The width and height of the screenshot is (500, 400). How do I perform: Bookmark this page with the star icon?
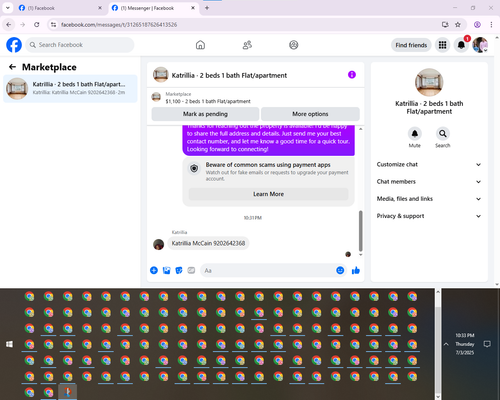(x=458, y=24)
